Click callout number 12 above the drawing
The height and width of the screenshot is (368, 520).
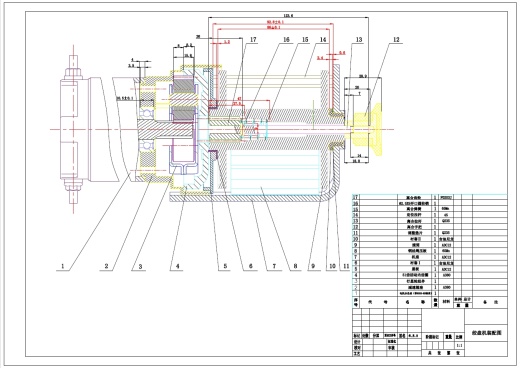pos(396,40)
